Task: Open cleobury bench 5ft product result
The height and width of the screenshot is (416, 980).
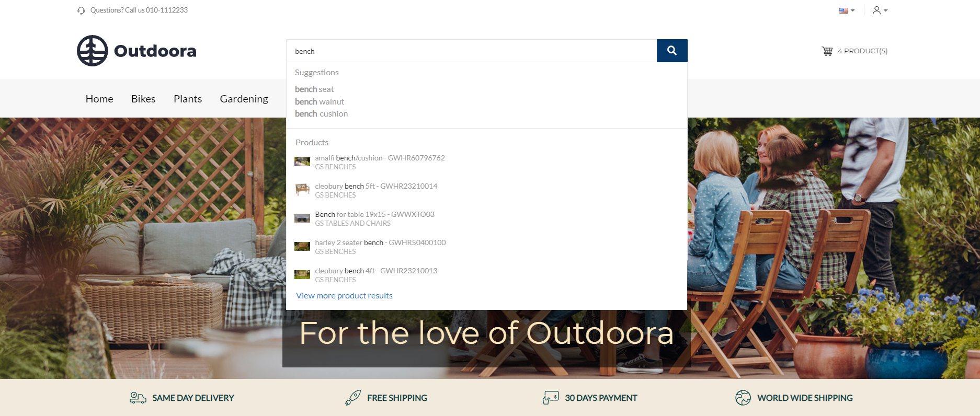Action: pyautogui.click(x=376, y=186)
